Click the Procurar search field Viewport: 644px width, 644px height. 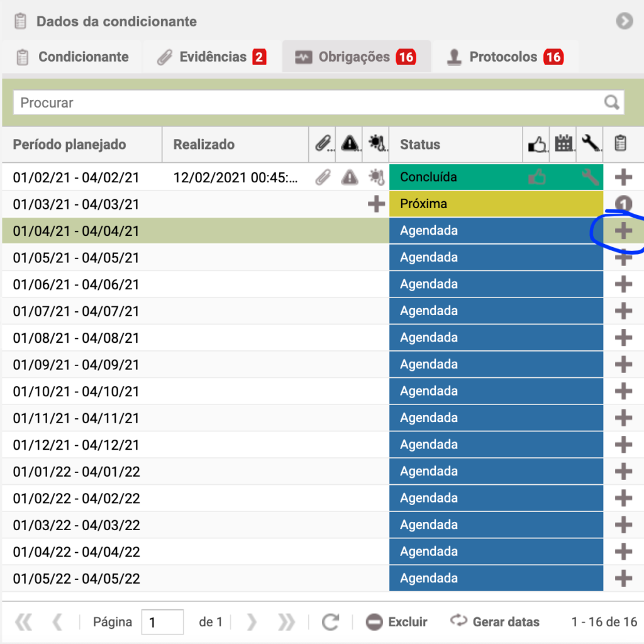tap(318, 103)
